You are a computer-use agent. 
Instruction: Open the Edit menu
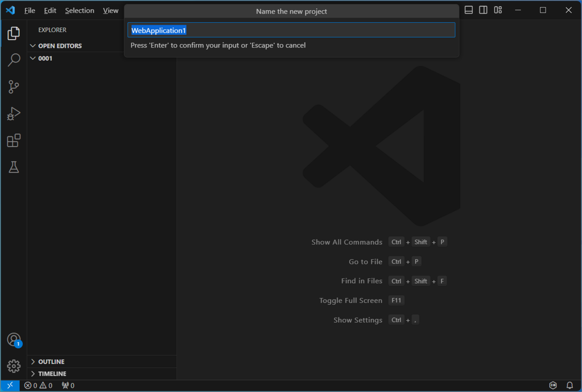[x=50, y=10]
